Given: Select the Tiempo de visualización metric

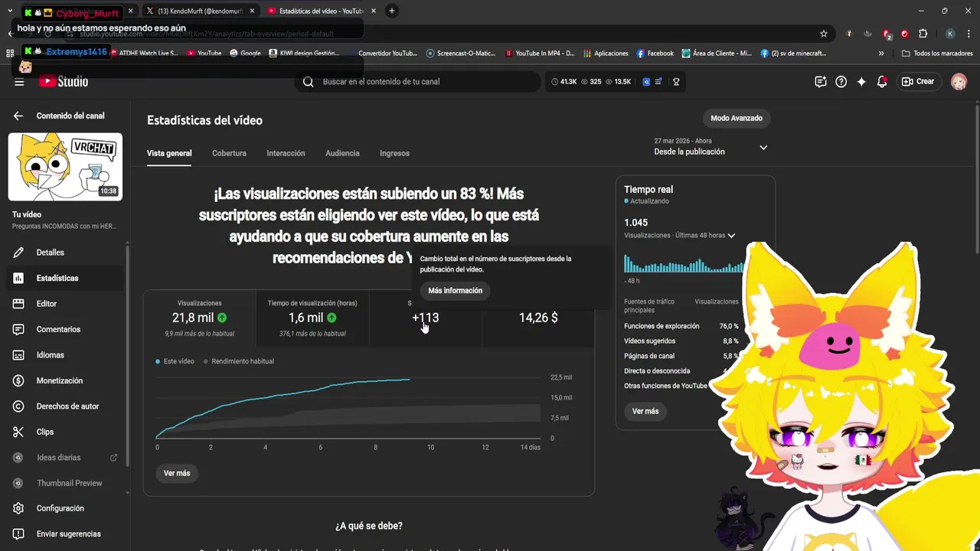Looking at the screenshot, I should [312, 318].
